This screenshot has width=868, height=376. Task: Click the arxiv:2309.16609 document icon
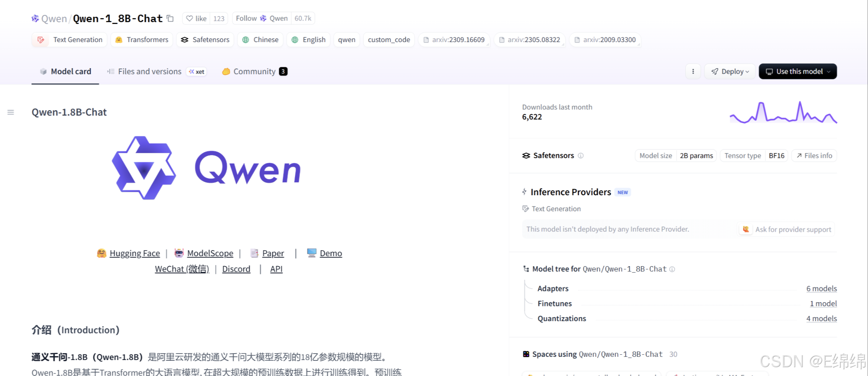pos(426,40)
